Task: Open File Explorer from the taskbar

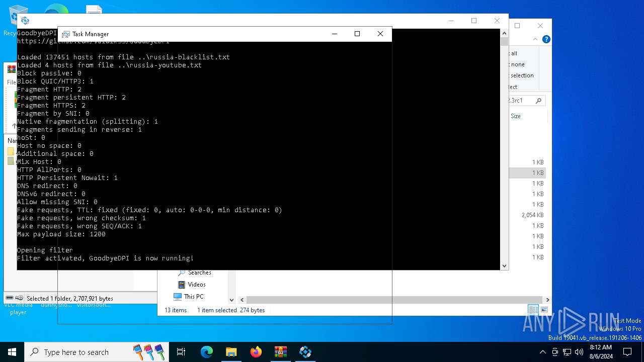Action: coord(231,352)
